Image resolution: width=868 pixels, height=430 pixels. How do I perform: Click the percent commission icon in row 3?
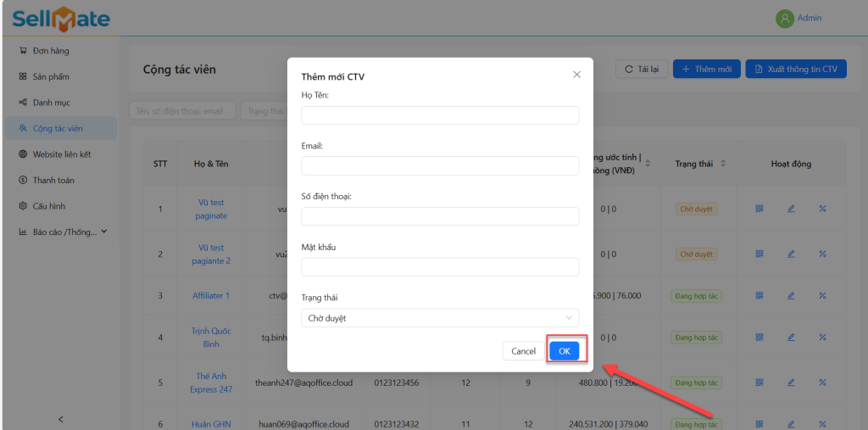pyautogui.click(x=822, y=295)
